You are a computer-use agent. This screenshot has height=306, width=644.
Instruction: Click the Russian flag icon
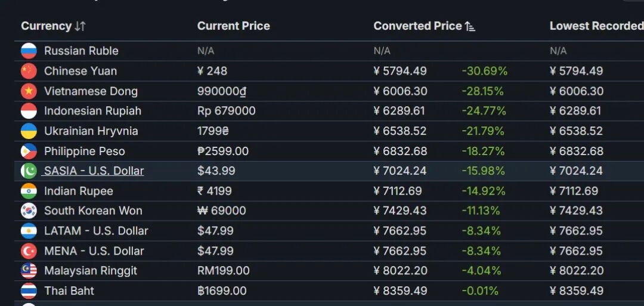[x=29, y=51]
